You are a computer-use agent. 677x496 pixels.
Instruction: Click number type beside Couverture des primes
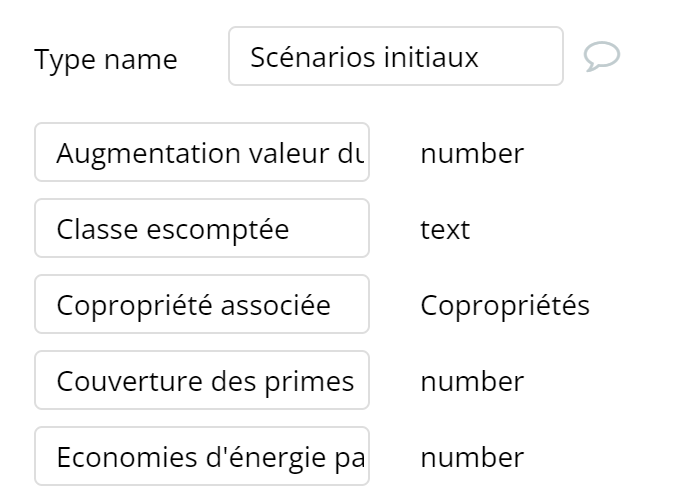coord(472,381)
